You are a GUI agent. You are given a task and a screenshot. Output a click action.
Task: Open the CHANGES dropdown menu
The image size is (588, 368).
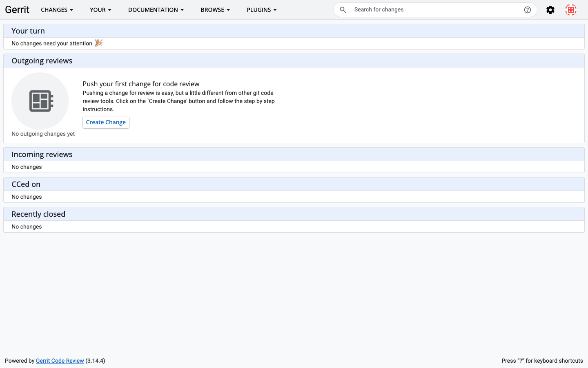[x=57, y=10]
